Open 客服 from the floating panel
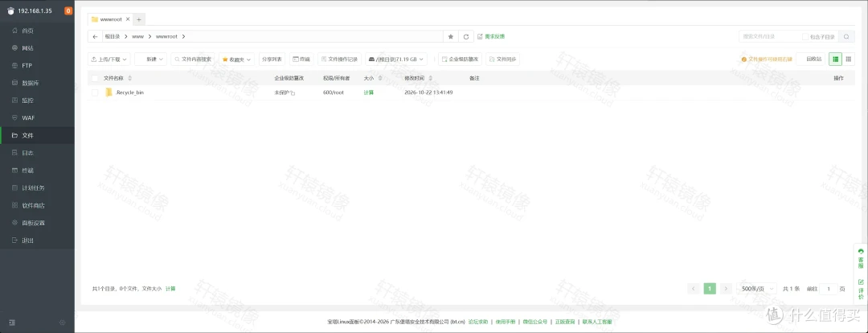 (x=861, y=258)
